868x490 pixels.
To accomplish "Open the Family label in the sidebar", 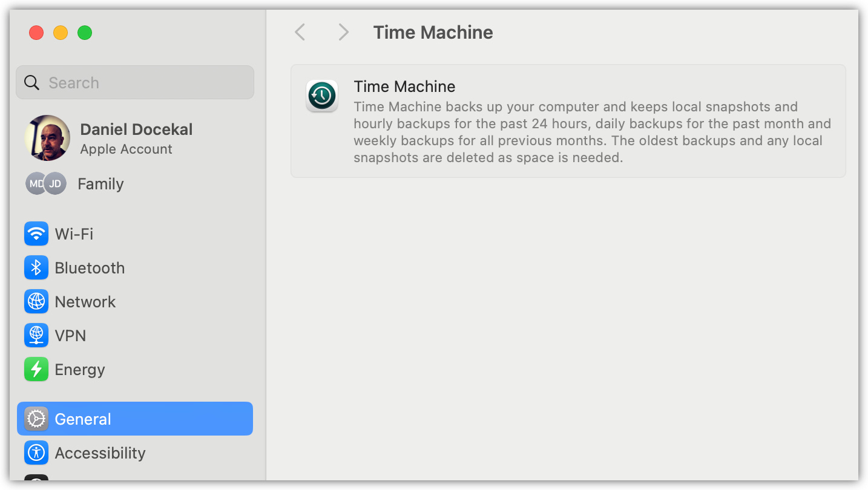I will [x=100, y=184].
